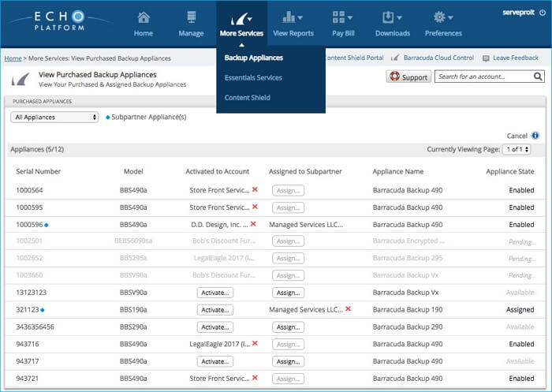Viewport: 552px width, 392px height.
Task: Unassign subpartner from appliance 321123
Action: tap(348, 309)
